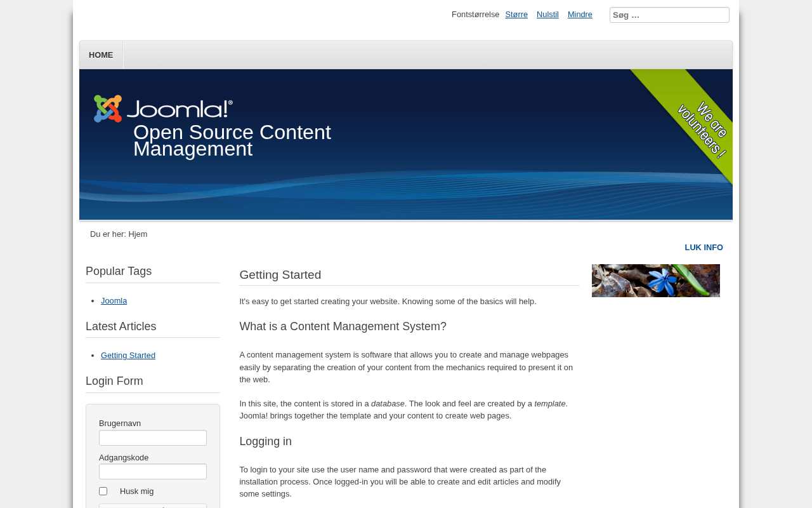Click the 'Hjem' breadcrumb text
The image size is (812, 508).
(x=138, y=234)
